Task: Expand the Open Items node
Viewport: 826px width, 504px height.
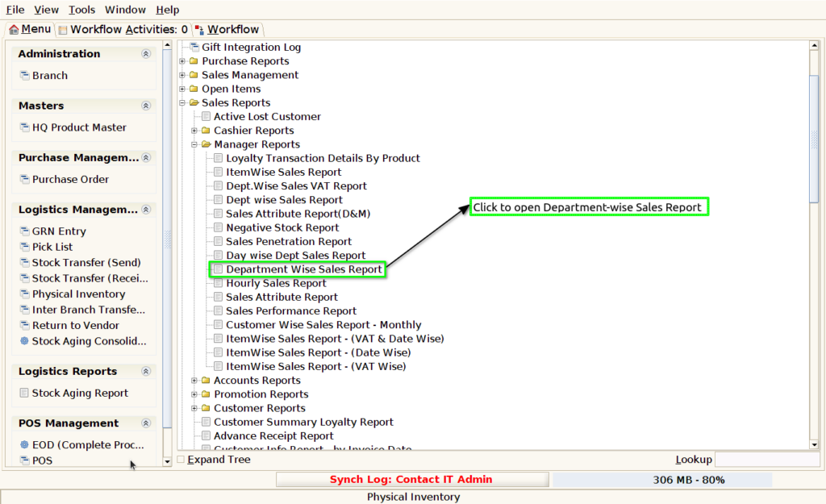Action: 182,89
